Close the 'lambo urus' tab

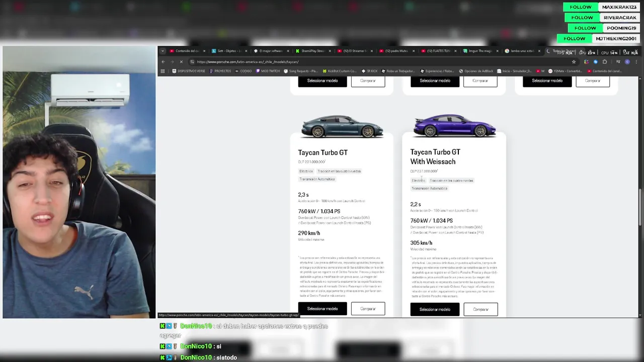point(539,51)
